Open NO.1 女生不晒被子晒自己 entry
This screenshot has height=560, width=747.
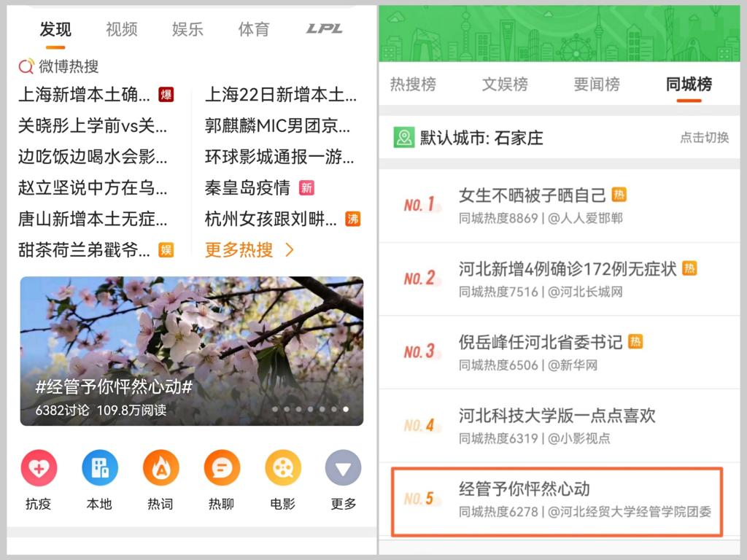533,195
